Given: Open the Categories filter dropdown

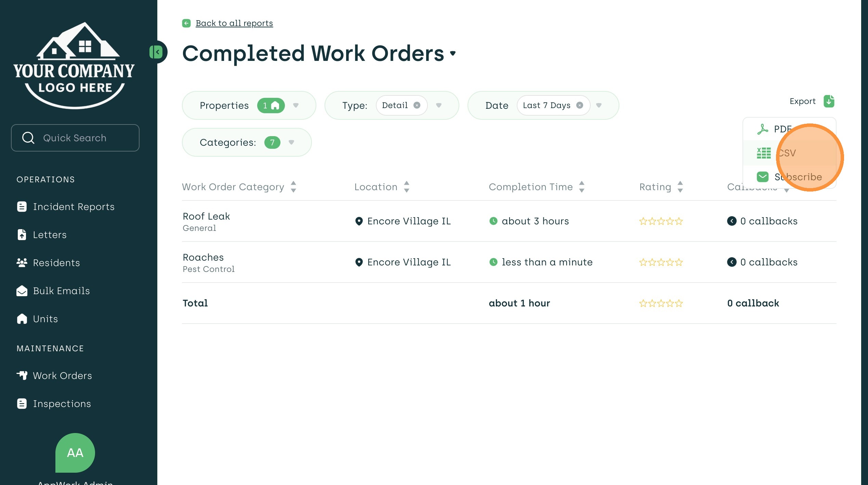Looking at the screenshot, I should pyautogui.click(x=291, y=142).
